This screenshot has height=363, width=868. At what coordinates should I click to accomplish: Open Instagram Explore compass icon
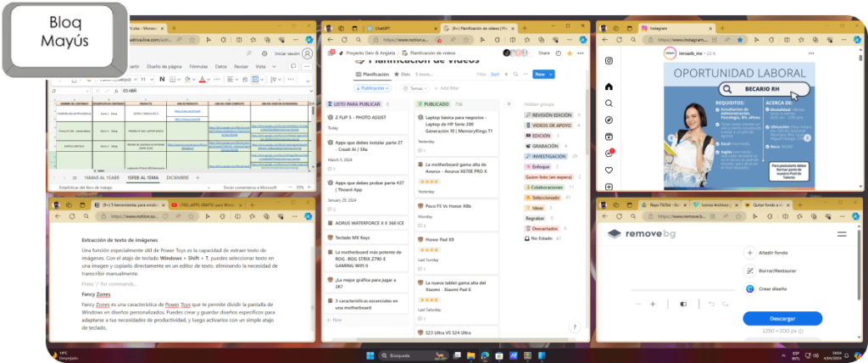609,120
